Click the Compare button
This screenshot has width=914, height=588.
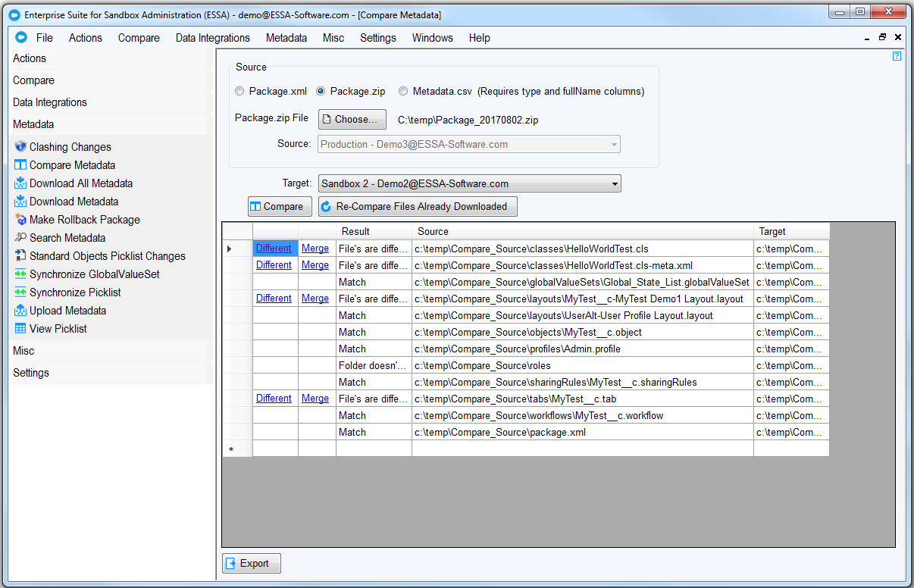pos(280,206)
